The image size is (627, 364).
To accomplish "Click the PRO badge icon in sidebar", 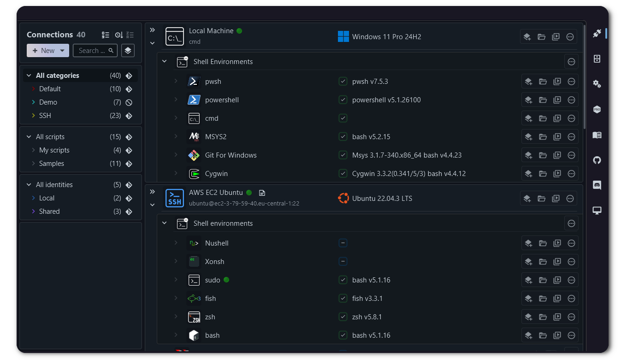I will [x=597, y=110].
